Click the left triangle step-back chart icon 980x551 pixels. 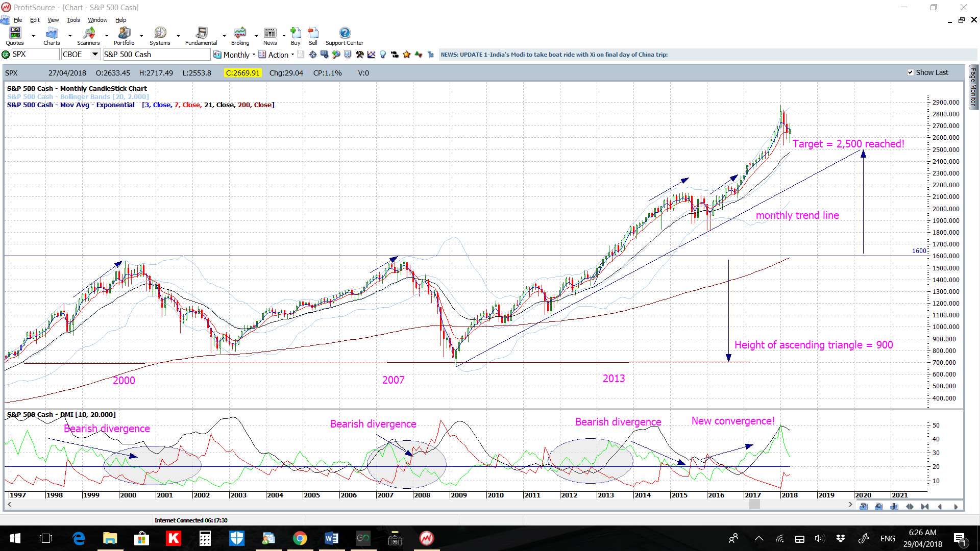940,507
